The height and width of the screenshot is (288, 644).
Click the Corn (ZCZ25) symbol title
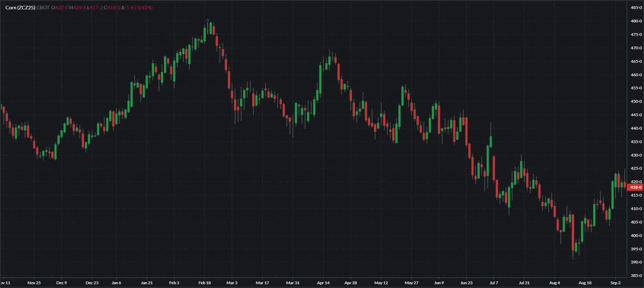tap(20, 8)
